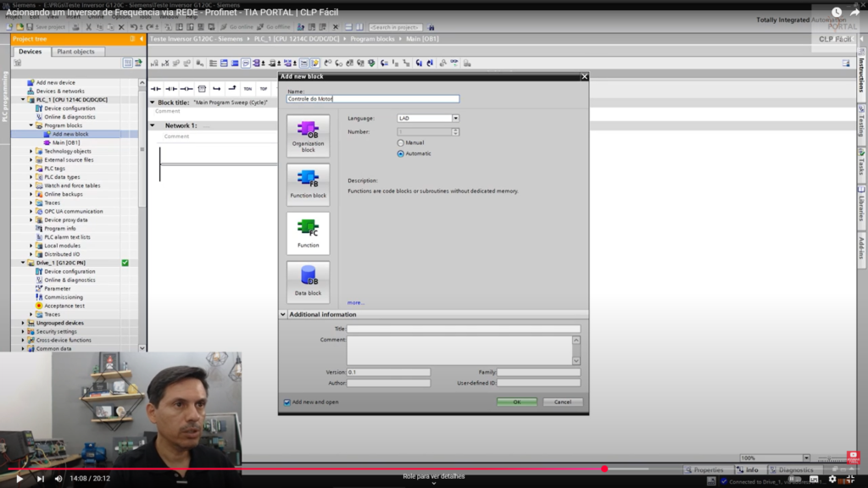Click the Undo arrow icon
Screen dimensions: 868x488
133,27
